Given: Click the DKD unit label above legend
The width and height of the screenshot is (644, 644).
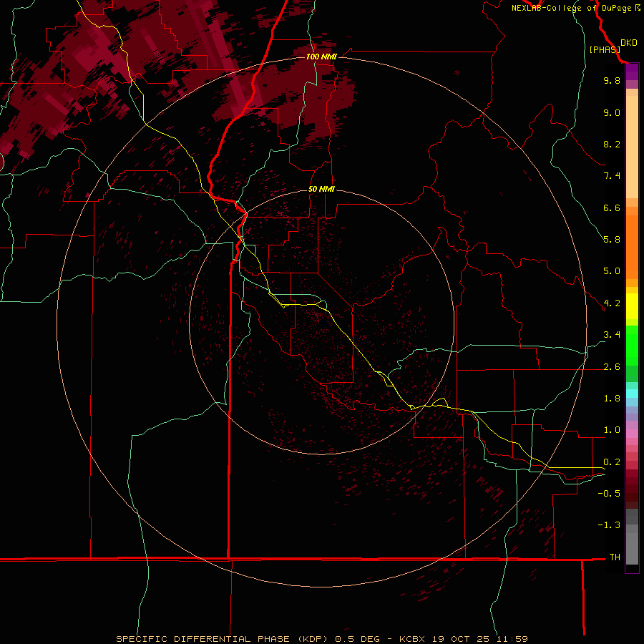Looking at the screenshot, I should tap(629, 42).
